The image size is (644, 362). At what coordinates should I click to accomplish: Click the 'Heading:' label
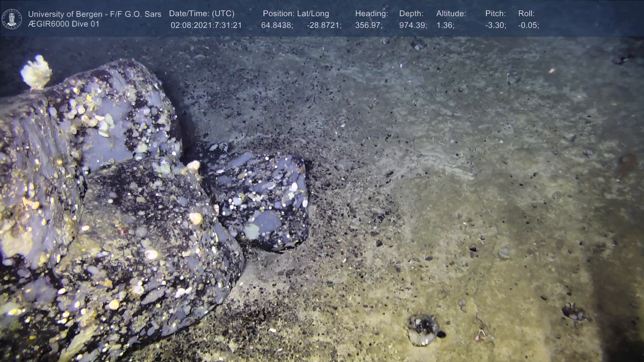pos(371,14)
